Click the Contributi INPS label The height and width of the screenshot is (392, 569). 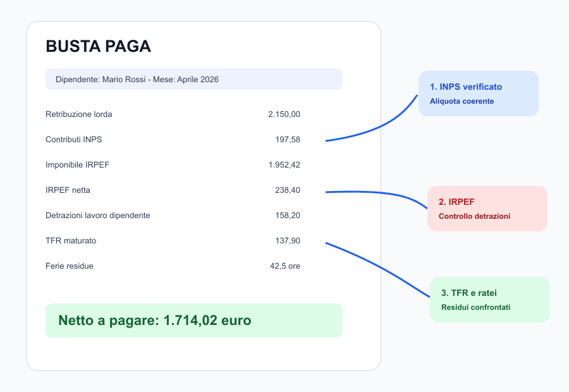74,139
